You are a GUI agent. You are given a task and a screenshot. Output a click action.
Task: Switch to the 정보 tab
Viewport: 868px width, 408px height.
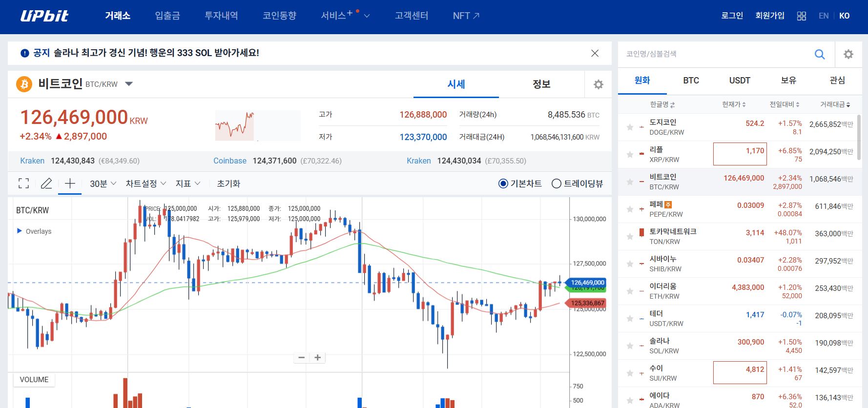coord(541,84)
